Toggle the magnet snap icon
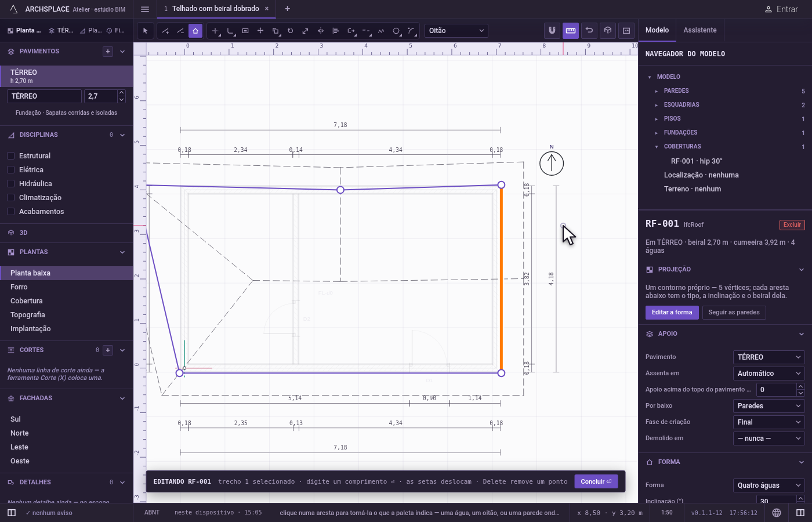This screenshot has height=522, width=812. (x=552, y=31)
